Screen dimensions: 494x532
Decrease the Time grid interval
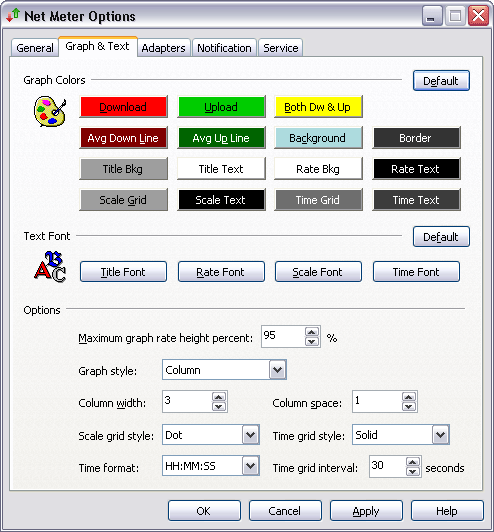(413, 472)
